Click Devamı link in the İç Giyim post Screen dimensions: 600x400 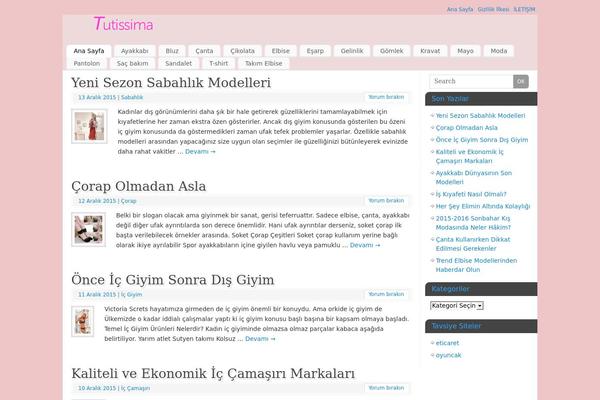[260, 339]
